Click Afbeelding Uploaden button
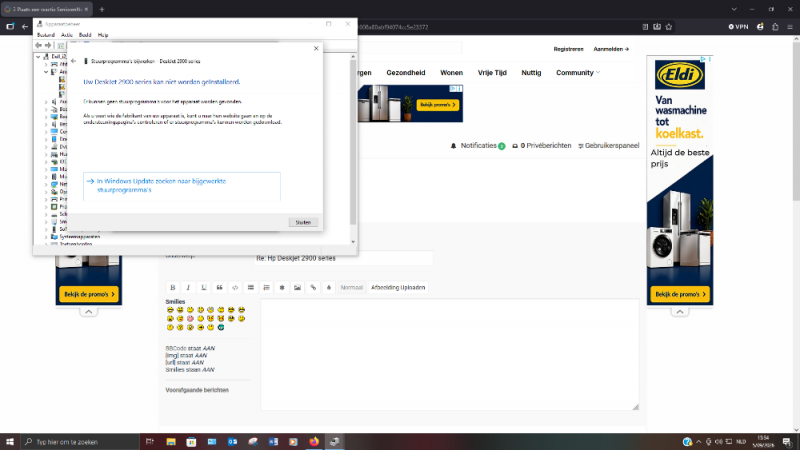The image size is (800, 450). (x=398, y=287)
